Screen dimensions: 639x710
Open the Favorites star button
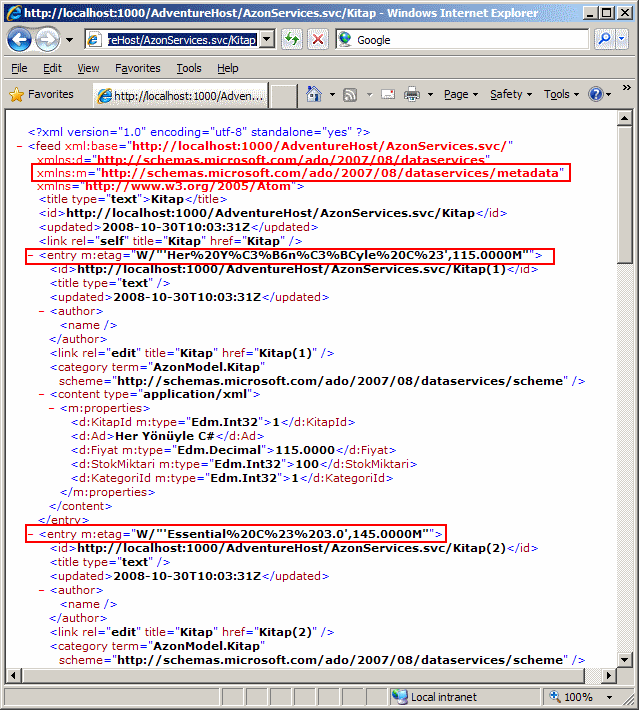point(41,94)
